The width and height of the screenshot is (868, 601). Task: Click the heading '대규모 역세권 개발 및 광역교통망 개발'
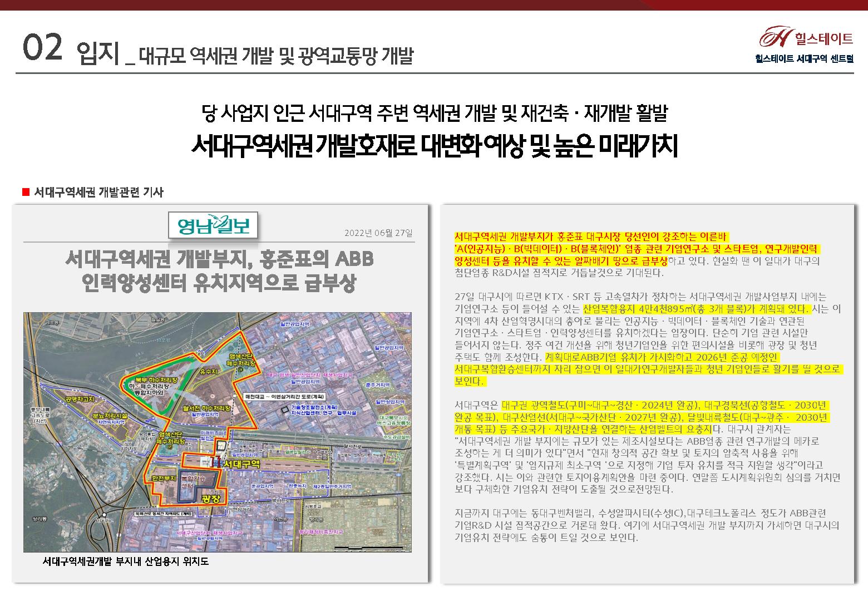[x=275, y=55]
